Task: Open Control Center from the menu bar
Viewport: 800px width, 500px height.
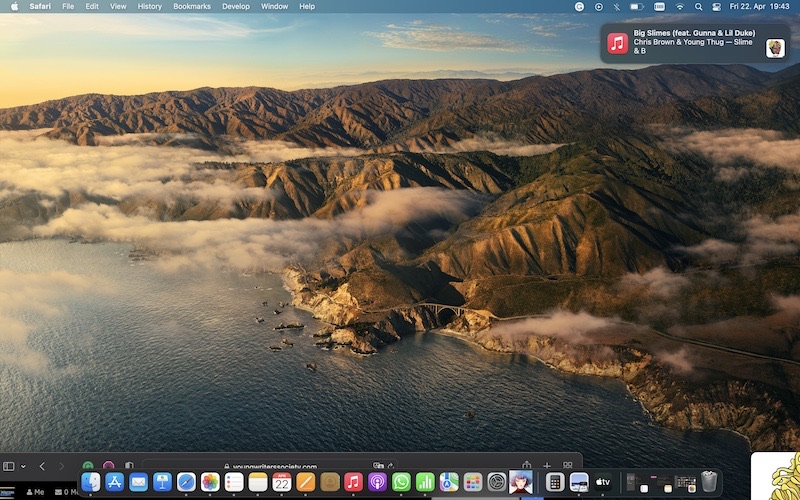Action: tap(716, 7)
